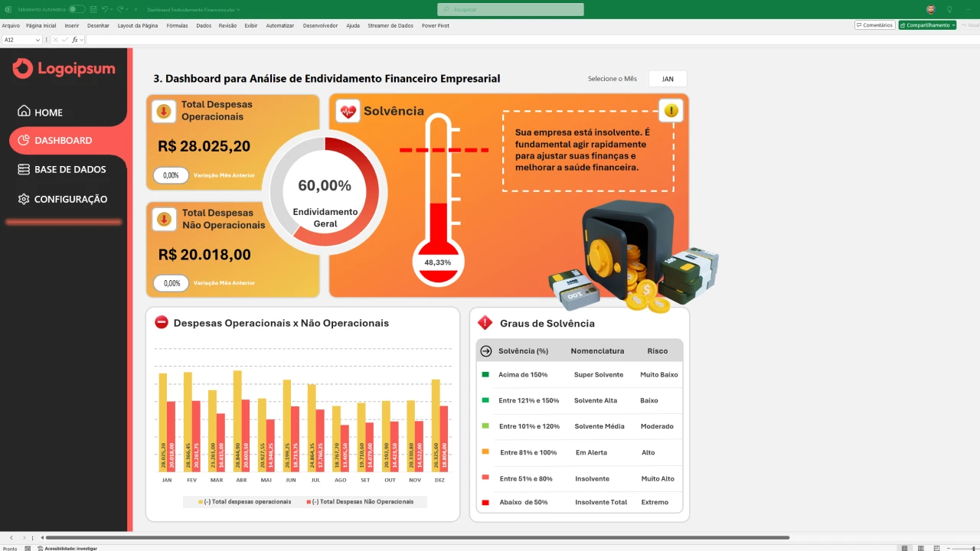
Task: Click the BASE DE DADOS database icon
Action: 24,169
